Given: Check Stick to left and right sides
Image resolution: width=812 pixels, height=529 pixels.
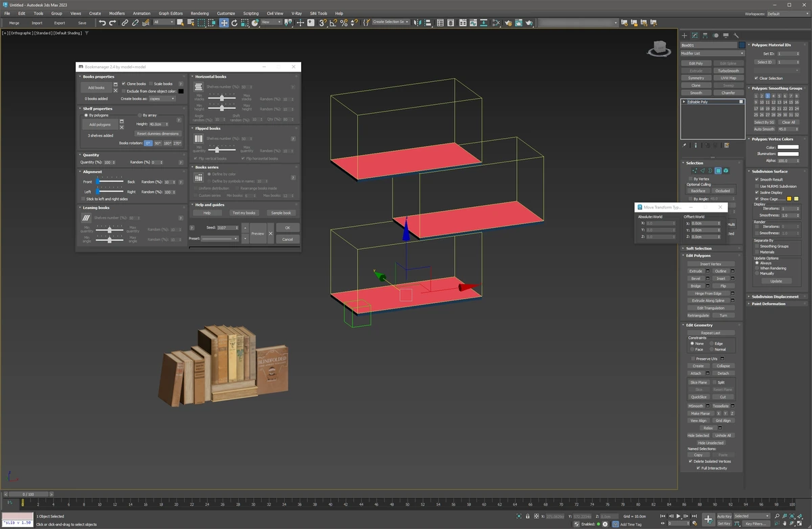Looking at the screenshot, I should click(x=85, y=199).
